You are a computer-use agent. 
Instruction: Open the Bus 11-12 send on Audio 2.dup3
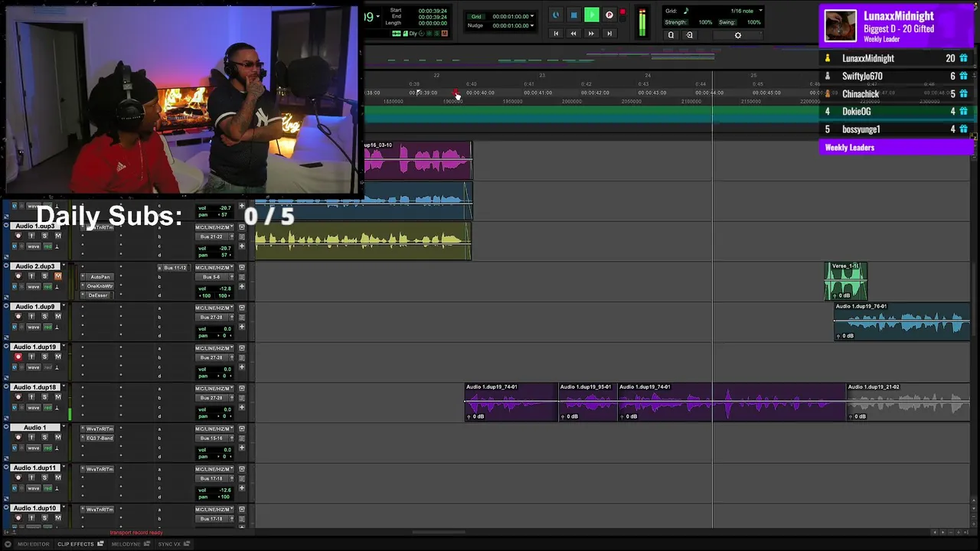[175, 268]
